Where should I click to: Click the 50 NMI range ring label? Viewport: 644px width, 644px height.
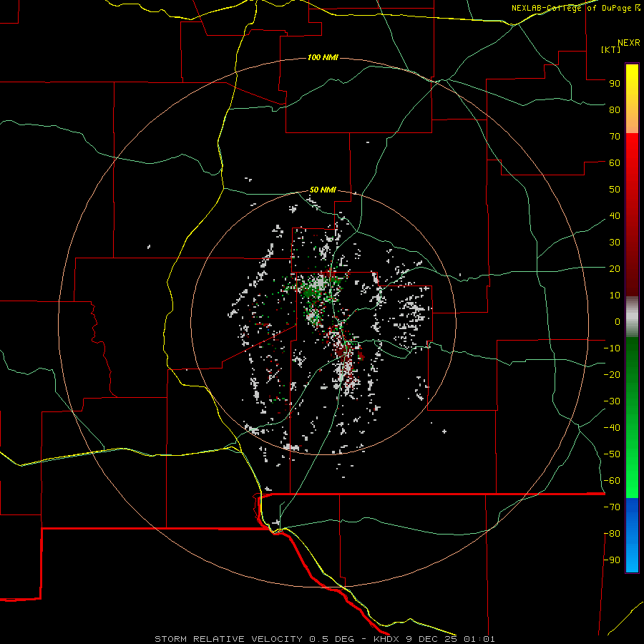(323, 190)
